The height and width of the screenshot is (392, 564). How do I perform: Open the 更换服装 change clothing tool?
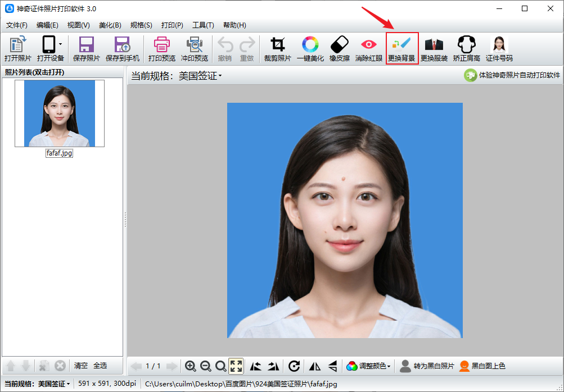click(x=434, y=48)
